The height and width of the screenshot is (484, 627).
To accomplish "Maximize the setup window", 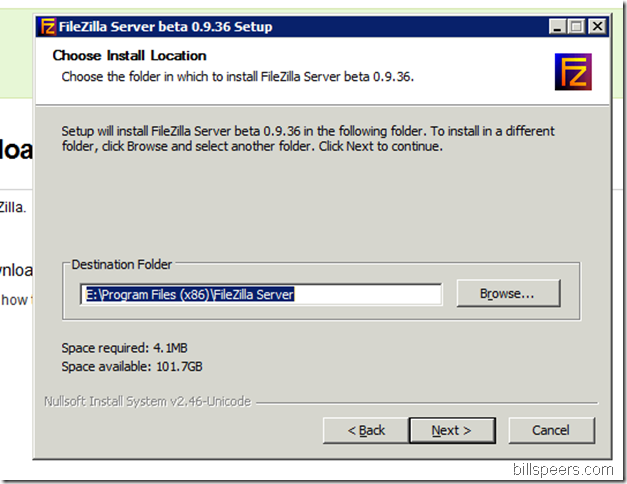I will point(576,27).
